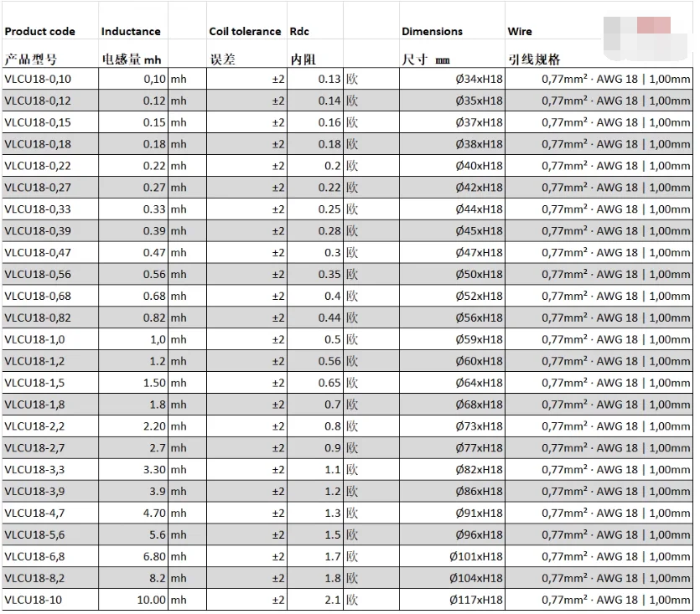Click the dimension cell Ø73xH18
The width and height of the screenshot is (700, 614).
[452, 426]
